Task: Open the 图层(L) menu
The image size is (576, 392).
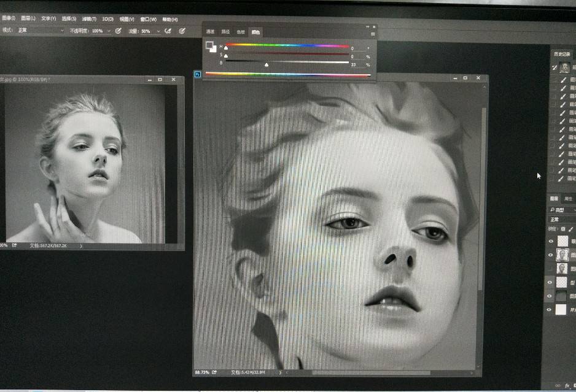Action: coord(28,18)
